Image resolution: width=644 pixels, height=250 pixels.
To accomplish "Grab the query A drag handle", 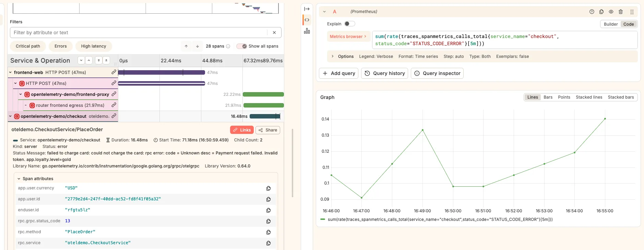I will click(632, 12).
